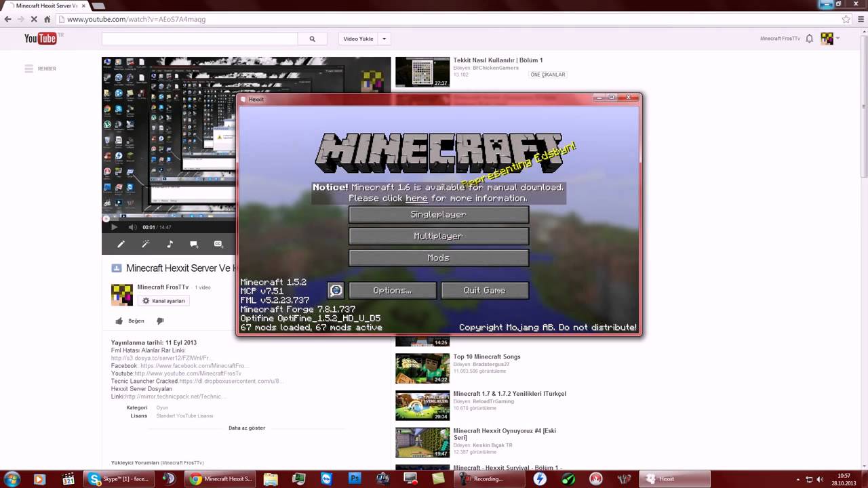Open Minecraft Options

[392, 290]
